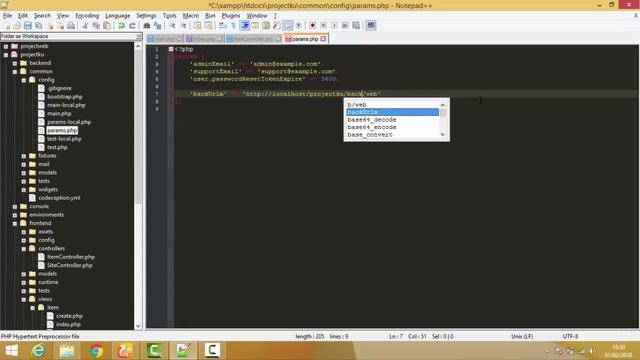Toggle synchronize horizontal scrolling
Screen dimensions: 640x360
208,25
